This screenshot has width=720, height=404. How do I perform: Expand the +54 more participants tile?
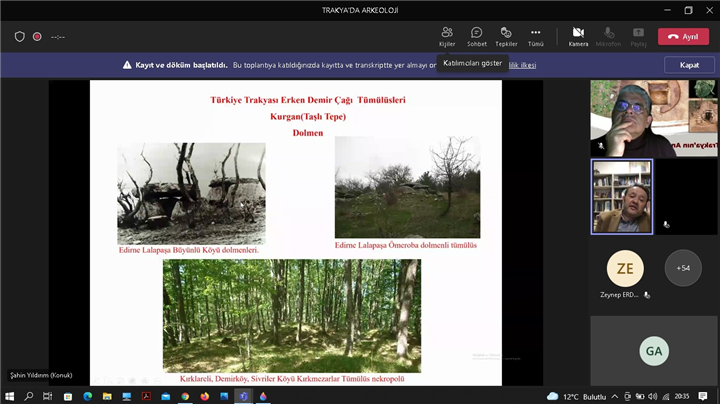pyautogui.click(x=683, y=268)
